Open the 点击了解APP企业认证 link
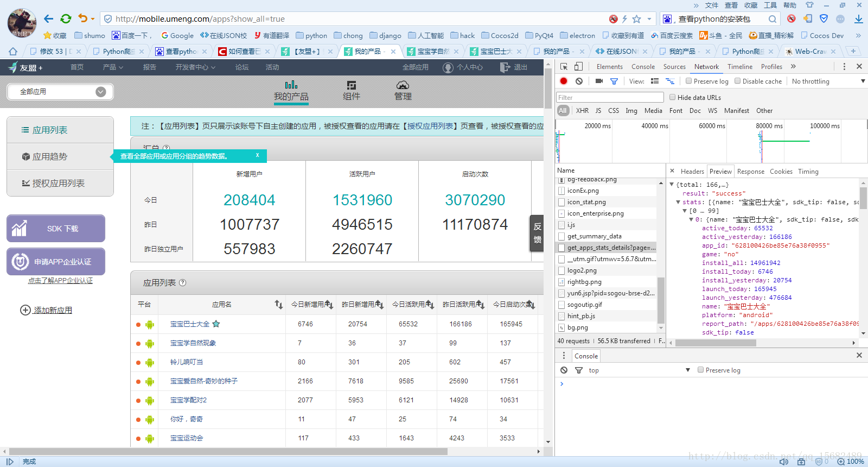This screenshot has height=467, width=868. [x=61, y=281]
